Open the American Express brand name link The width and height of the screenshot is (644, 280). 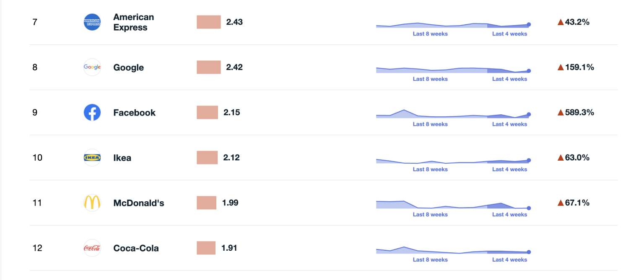tap(133, 22)
